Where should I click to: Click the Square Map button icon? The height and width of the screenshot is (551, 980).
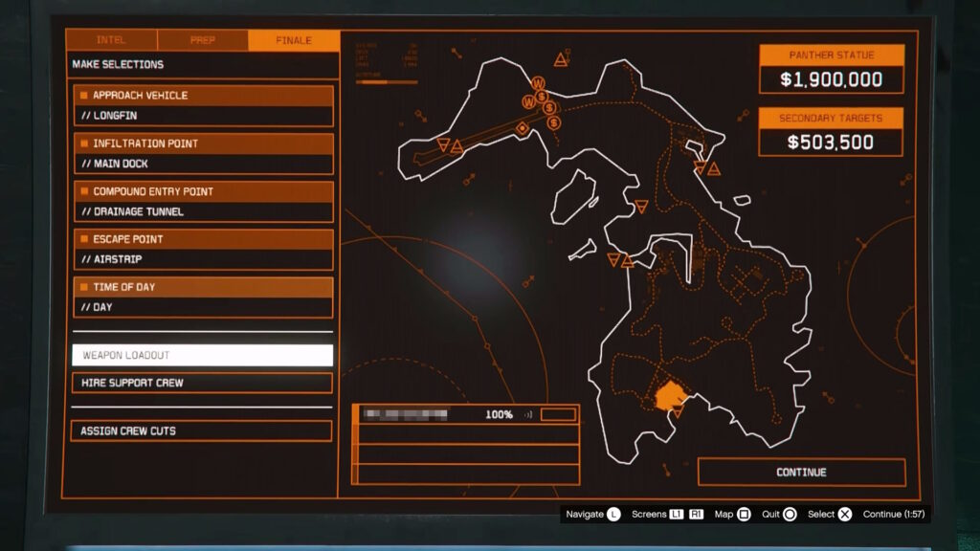744,514
